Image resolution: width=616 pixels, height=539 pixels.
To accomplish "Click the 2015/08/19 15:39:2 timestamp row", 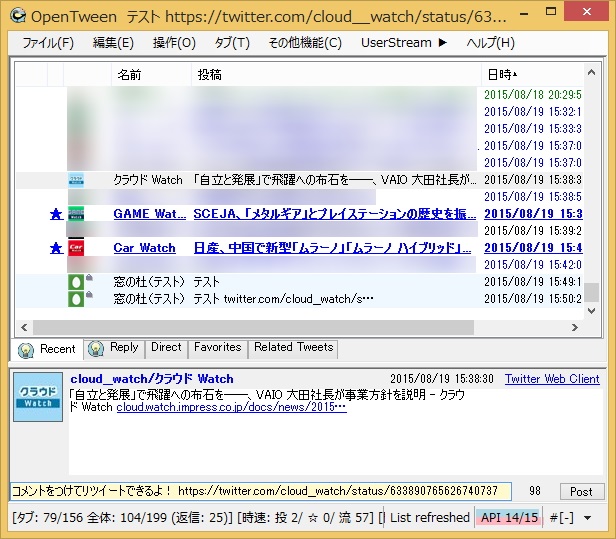I will [x=532, y=231].
